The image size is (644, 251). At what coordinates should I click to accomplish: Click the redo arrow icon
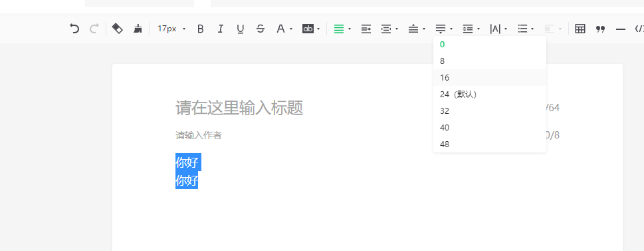(94, 29)
